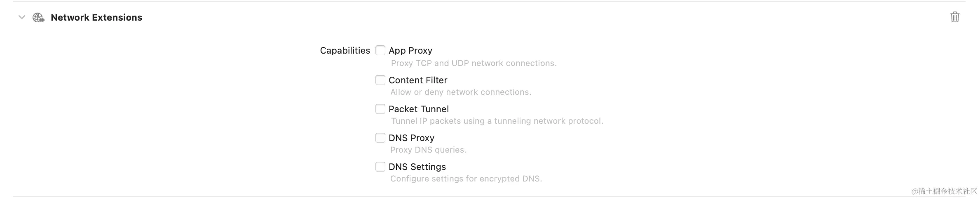
Task: Click the DNS Settings label text
Action: [417, 167]
